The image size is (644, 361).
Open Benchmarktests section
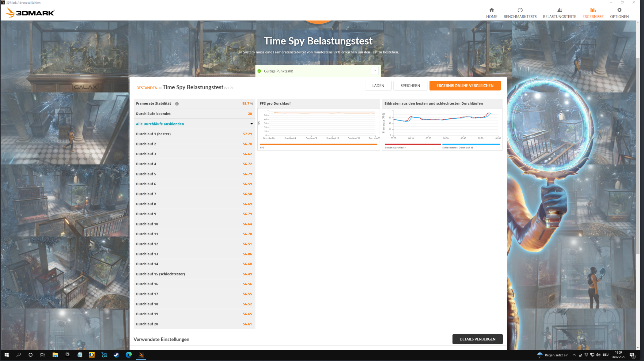click(520, 13)
